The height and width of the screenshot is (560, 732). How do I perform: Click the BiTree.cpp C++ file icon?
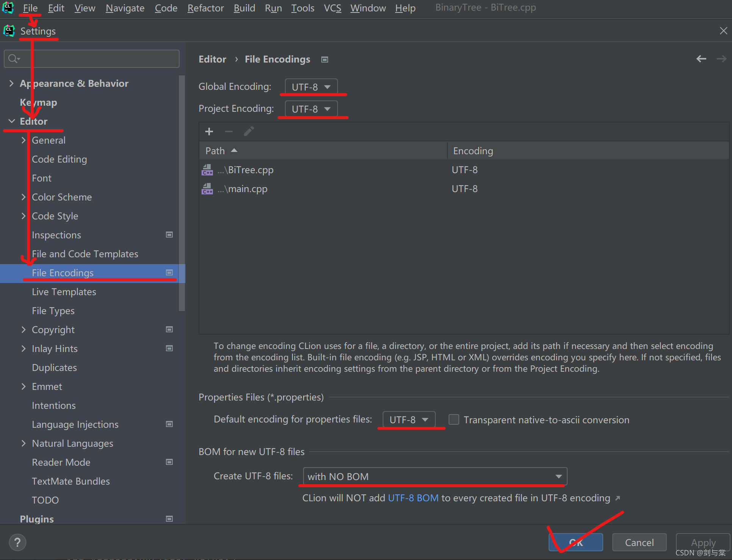click(207, 170)
